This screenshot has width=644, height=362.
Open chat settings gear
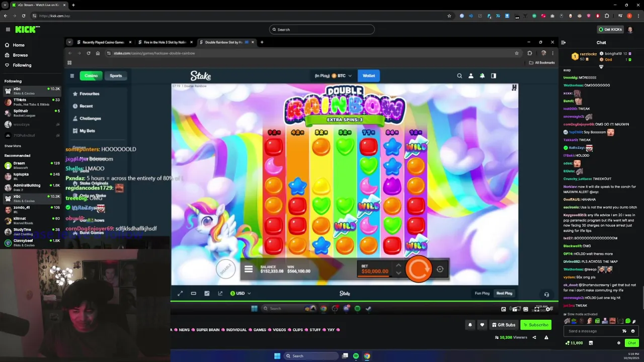pos(619,343)
